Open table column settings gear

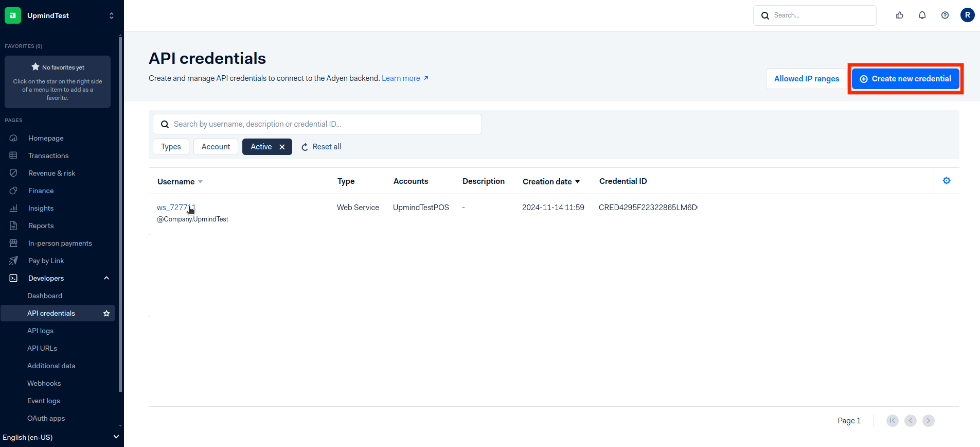pyautogui.click(x=947, y=181)
